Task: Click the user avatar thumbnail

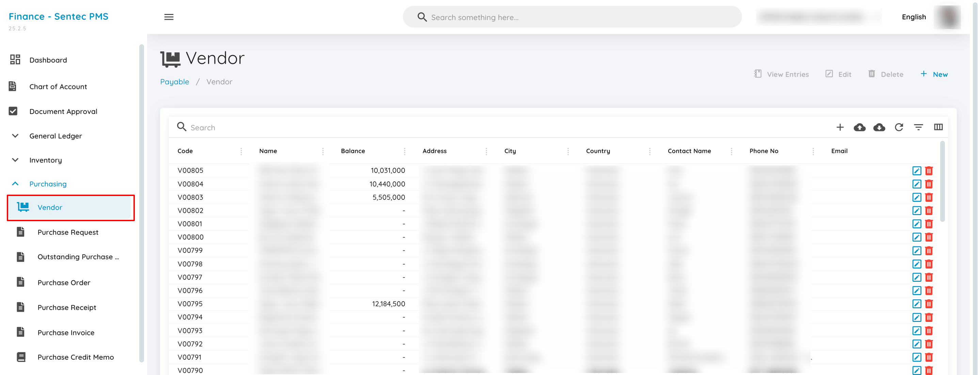Action: coord(947,17)
